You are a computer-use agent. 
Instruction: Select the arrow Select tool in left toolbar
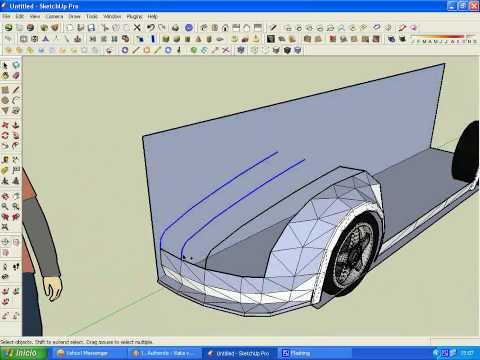5,65
